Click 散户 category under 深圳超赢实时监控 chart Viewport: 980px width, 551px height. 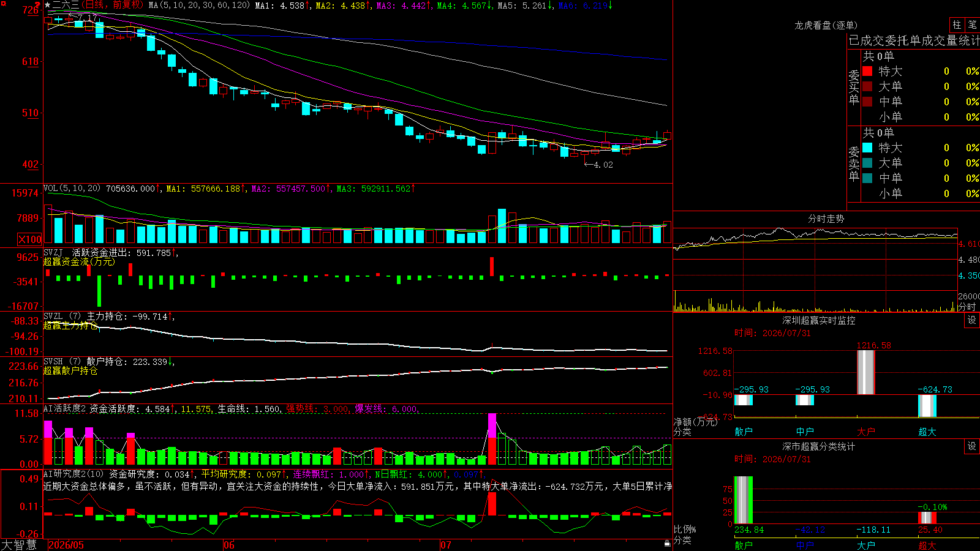click(744, 432)
